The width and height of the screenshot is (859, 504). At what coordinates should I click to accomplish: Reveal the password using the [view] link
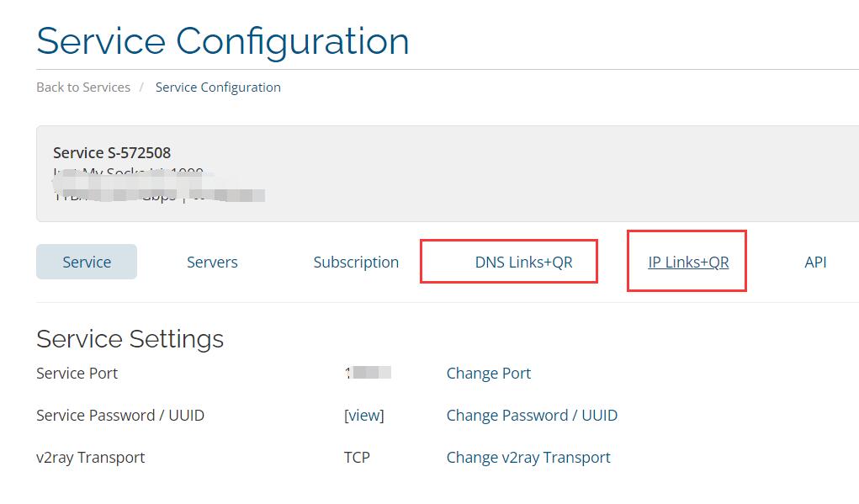(x=363, y=415)
